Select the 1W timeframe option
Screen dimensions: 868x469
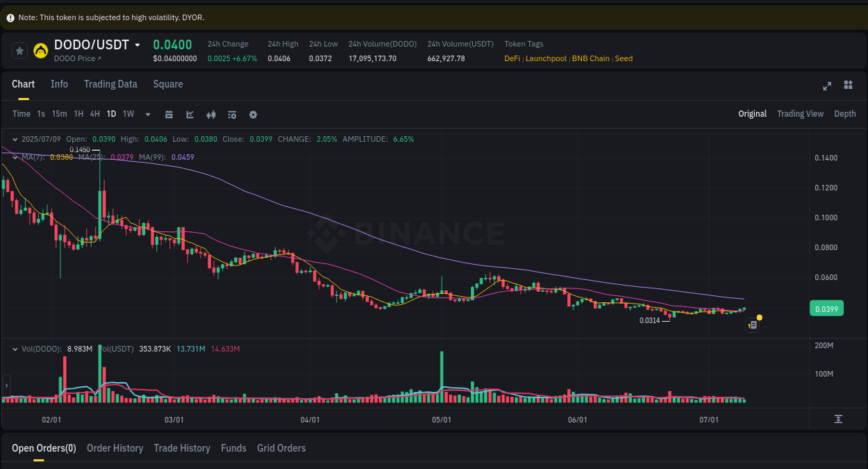[128, 114]
